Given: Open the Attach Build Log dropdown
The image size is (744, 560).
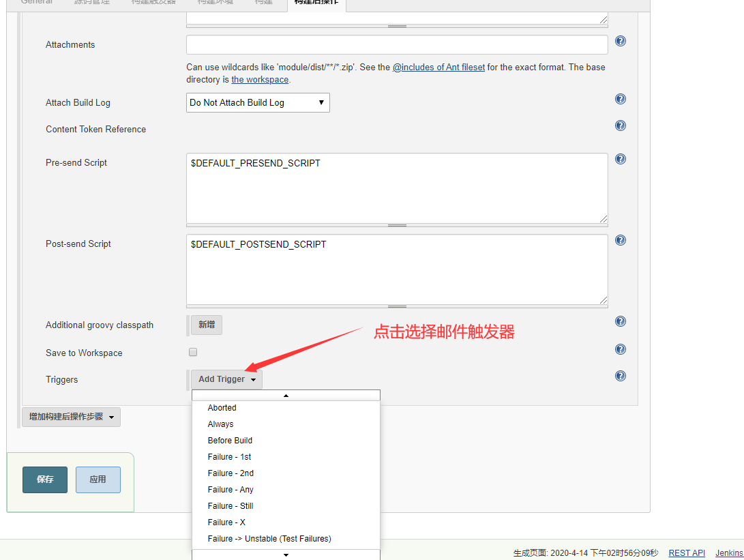Looking at the screenshot, I should (258, 103).
